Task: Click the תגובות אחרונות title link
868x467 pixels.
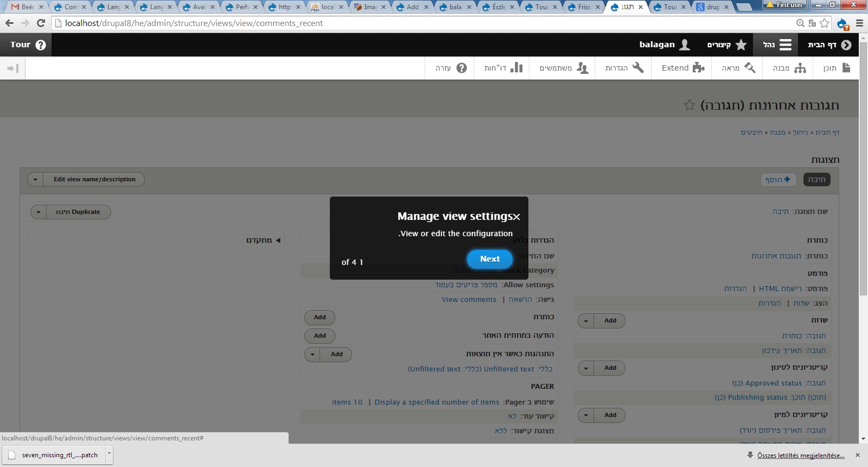Action: [x=776, y=256]
